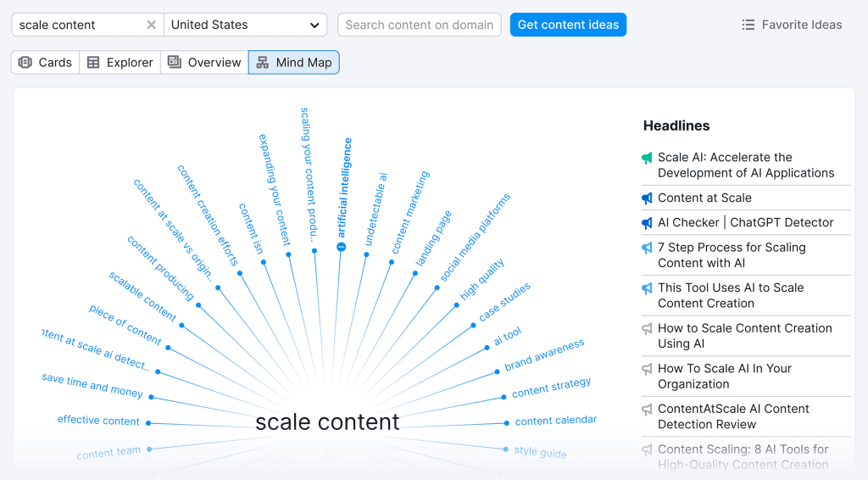Image resolution: width=868 pixels, height=480 pixels.
Task: Collapse the artificial intelligence node minus icon
Action: (x=341, y=247)
